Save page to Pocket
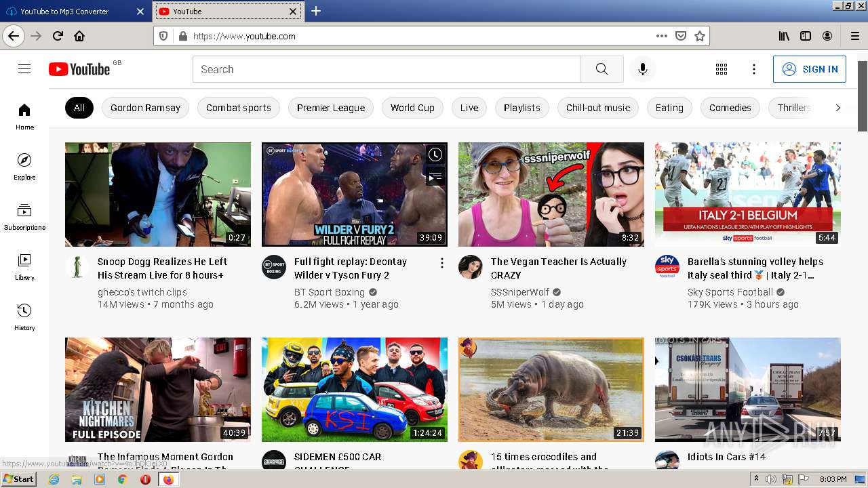The image size is (868, 488). [x=681, y=36]
